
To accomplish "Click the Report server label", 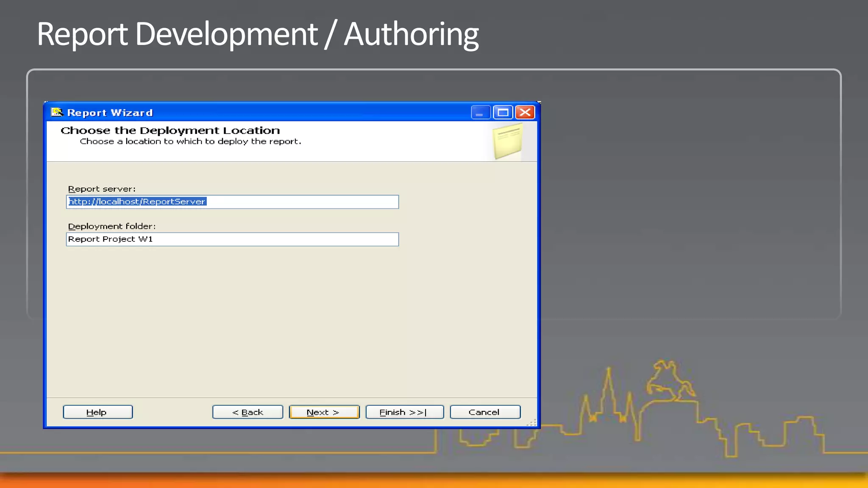I will pyautogui.click(x=102, y=189).
